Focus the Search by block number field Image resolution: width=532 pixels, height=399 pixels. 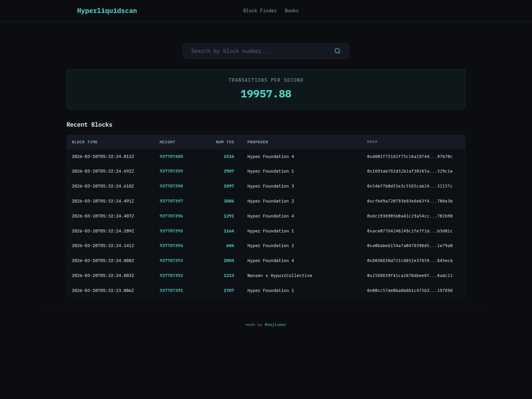(x=254, y=51)
